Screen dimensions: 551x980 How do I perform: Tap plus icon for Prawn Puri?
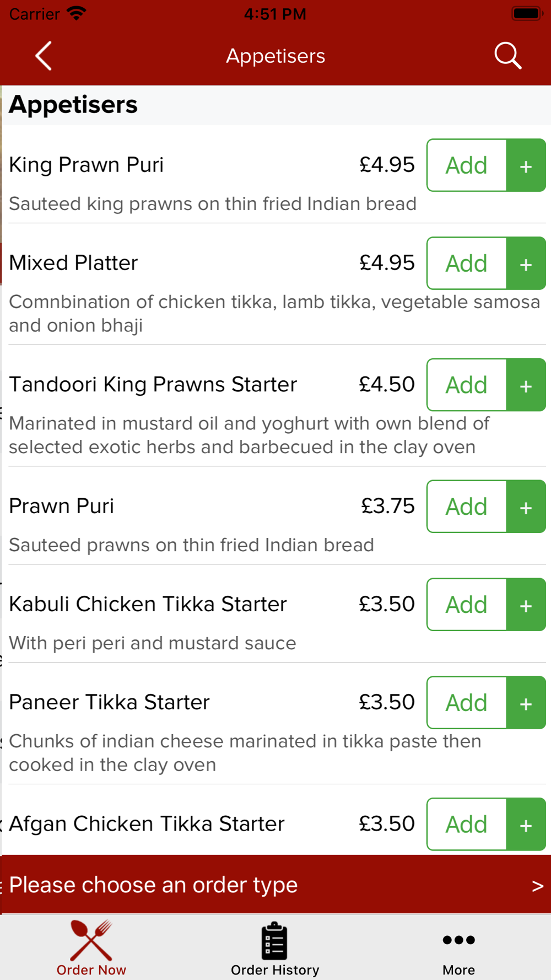526,507
